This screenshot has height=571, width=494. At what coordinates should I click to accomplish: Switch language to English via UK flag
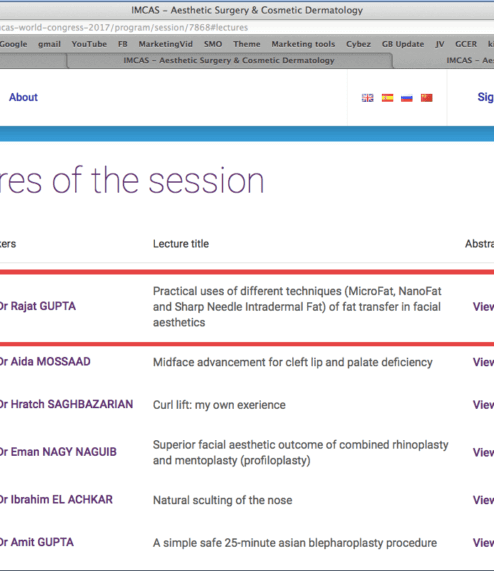click(367, 98)
